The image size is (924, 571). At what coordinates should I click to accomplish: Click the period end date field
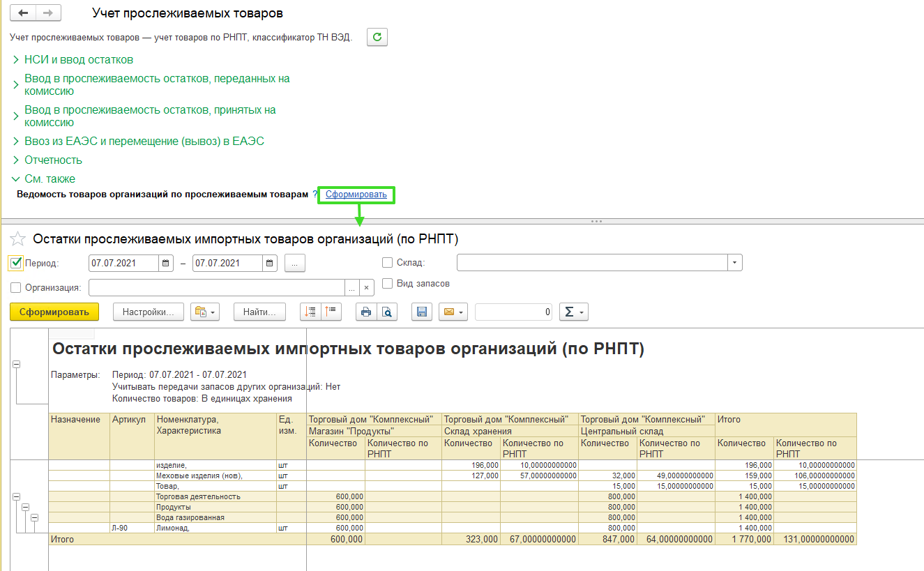228,264
